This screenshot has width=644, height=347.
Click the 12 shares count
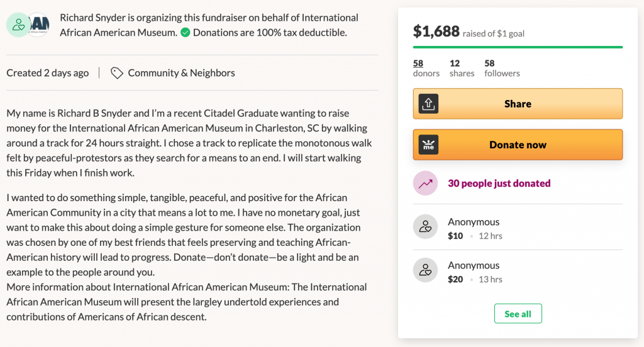click(x=462, y=68)
